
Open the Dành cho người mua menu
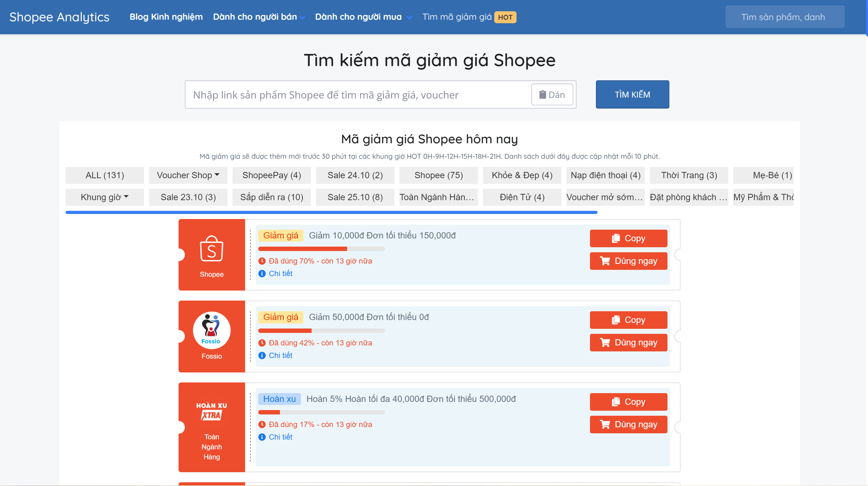tap(363, 17)
